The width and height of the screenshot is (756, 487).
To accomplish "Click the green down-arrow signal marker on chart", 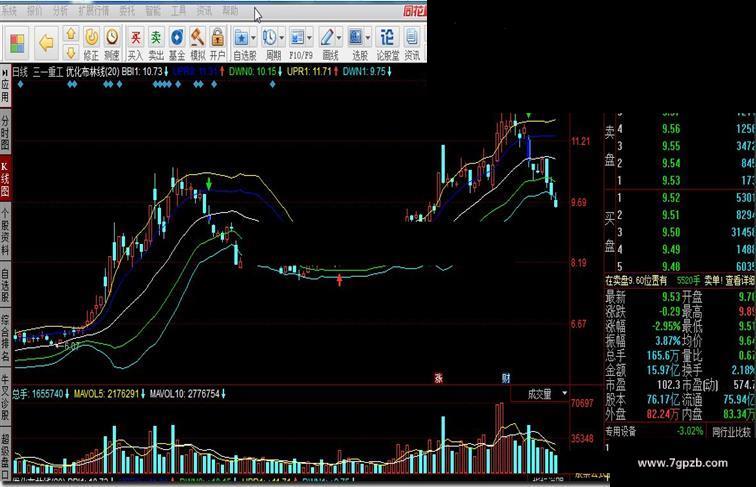I will coord(209,184).
